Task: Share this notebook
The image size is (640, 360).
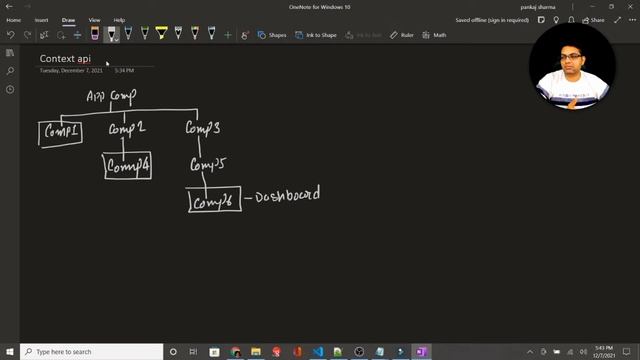Action: pos(593,20)
